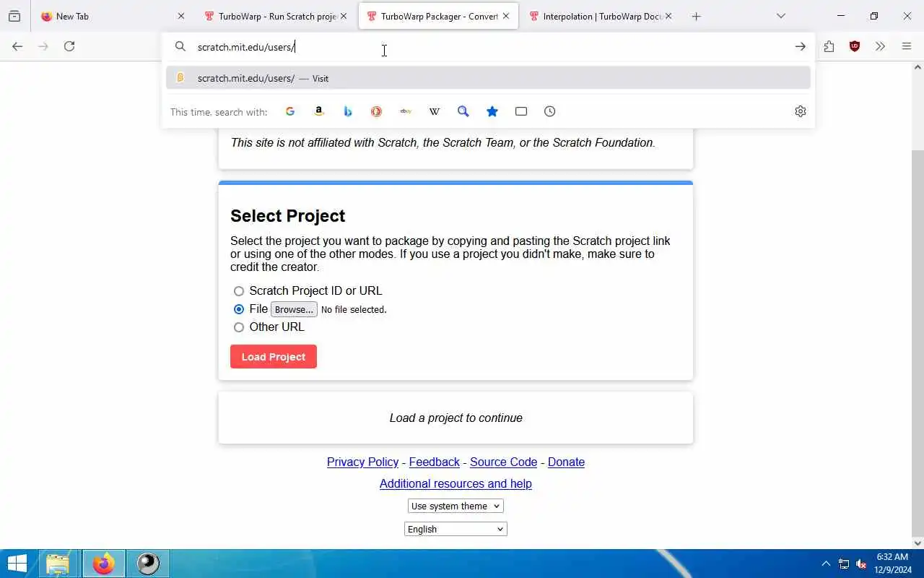Close the TurboWarp Packager tab
The width and height of the screenshot is (924, 578).
(506, 16)
